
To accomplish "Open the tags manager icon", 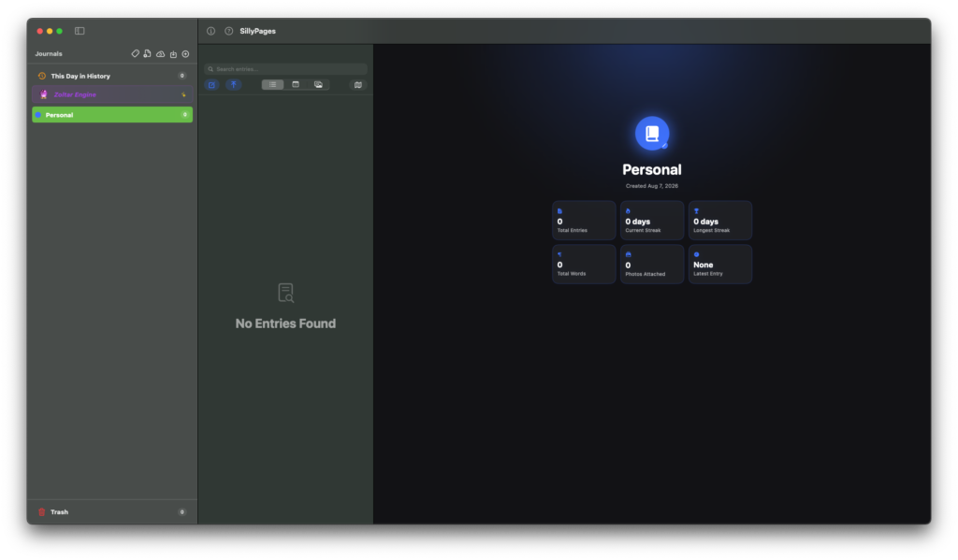I will coord(135,53).
